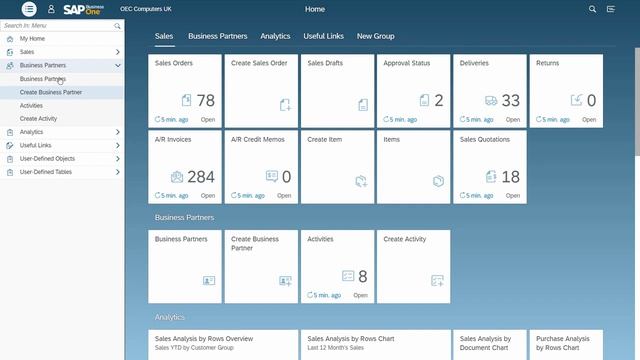This screenshot has height=360, width=640.
Task: Expand the Useful Links menu chevron
Action: [118, 145]
